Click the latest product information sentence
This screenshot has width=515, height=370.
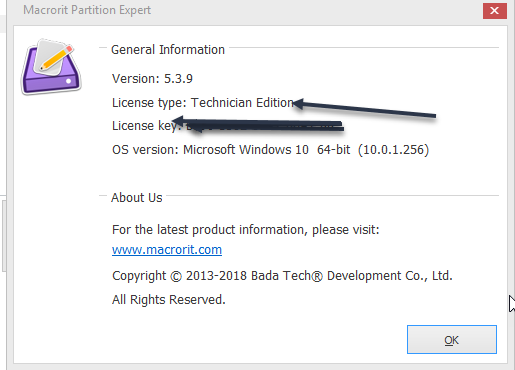point(246,230)
